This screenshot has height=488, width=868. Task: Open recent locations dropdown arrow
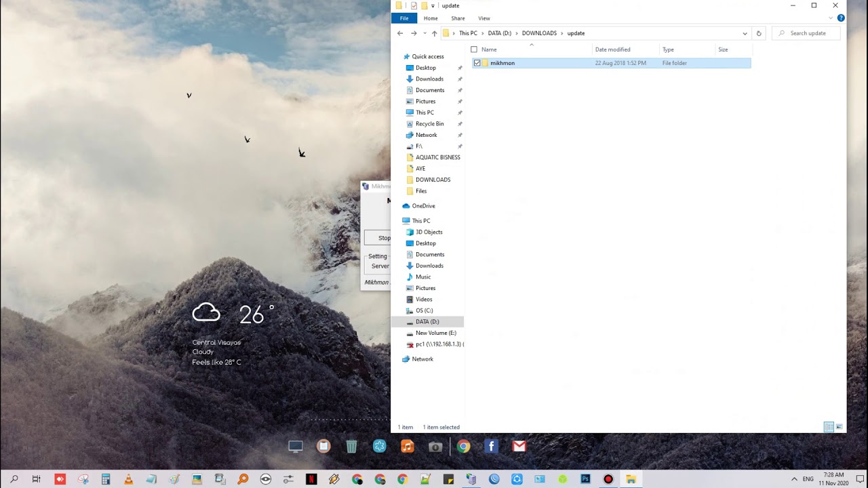coord(425,33)
